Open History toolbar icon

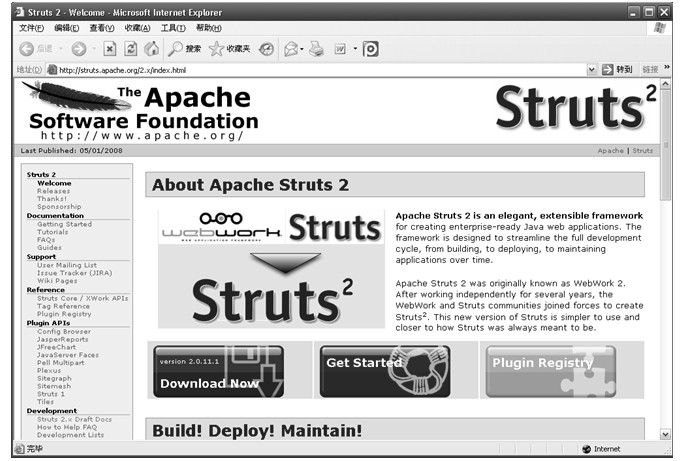[266, 49]
